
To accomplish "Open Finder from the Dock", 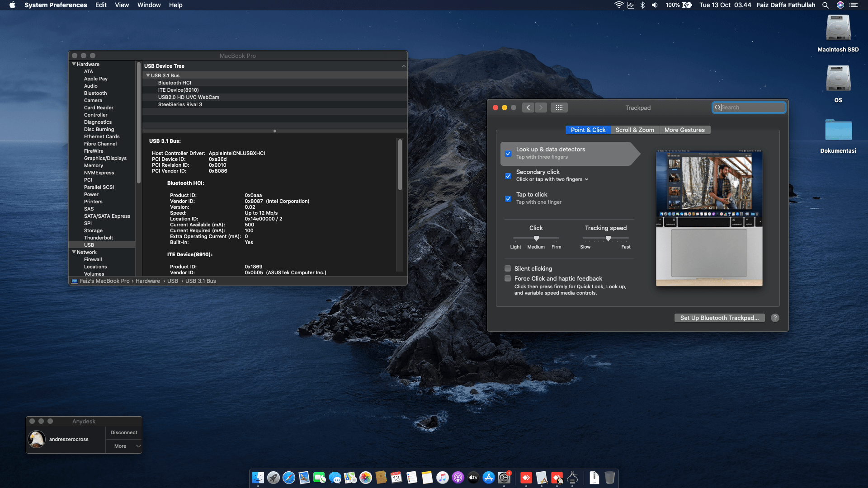I will (258, 478).
